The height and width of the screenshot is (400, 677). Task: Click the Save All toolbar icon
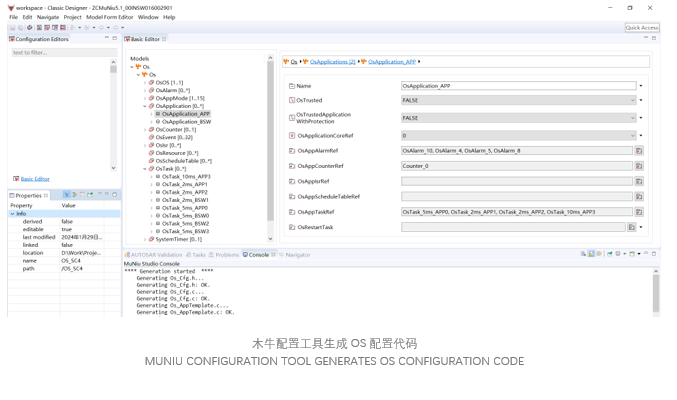(x=20, y=28)
